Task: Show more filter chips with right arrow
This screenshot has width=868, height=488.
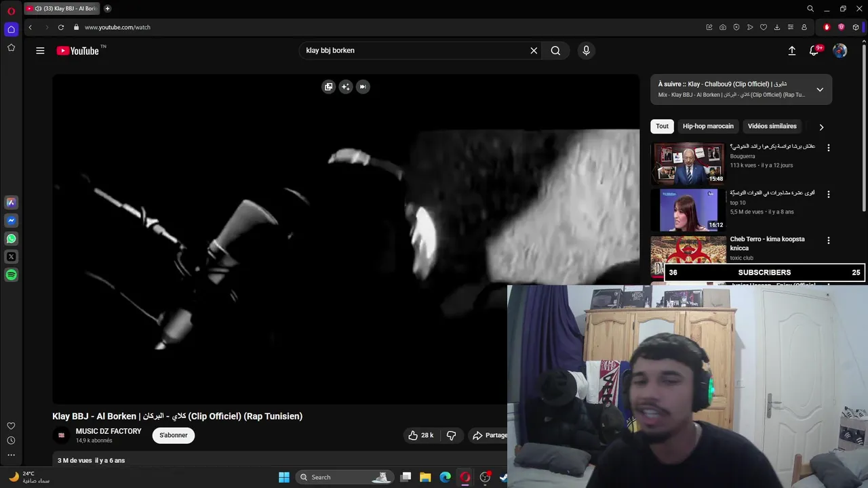Action: click(821, 127)
